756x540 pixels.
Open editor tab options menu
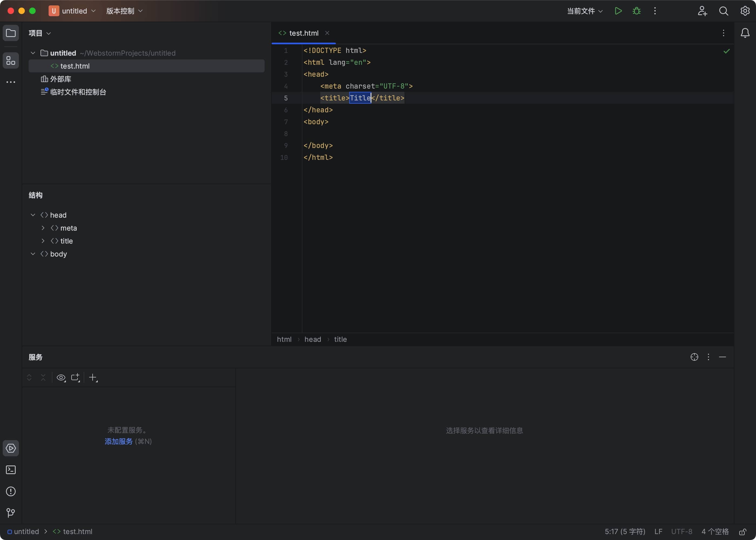tap(723, 33)
